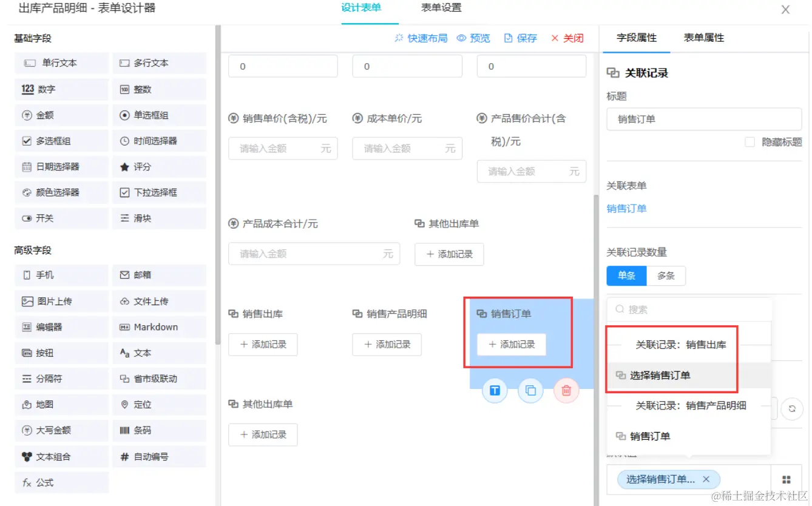Screen dimensions: 812x506
Task: Click the 销售单价(含税)/元 amount input
Action: [x=283, y=149]
